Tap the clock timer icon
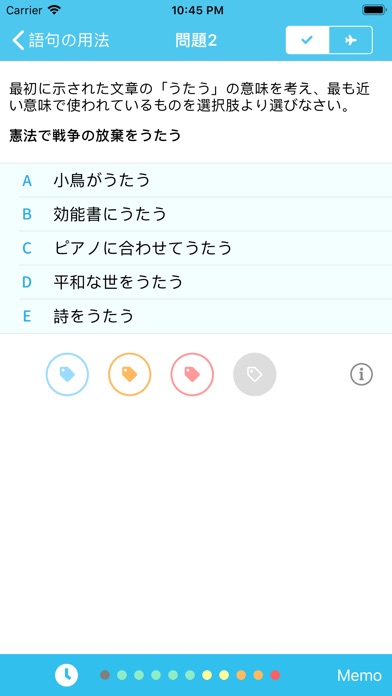Viewport: 392px width, 696px height. pyautogui.click(x=67, y=675)
